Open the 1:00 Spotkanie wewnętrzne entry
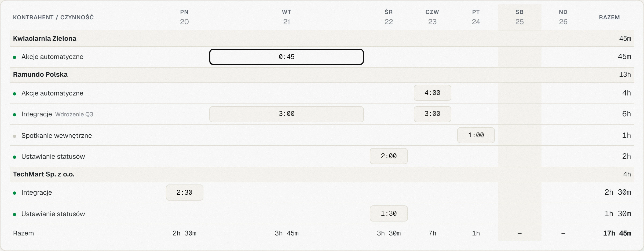This screenshot has height=251, width=644. click(476, 135)
